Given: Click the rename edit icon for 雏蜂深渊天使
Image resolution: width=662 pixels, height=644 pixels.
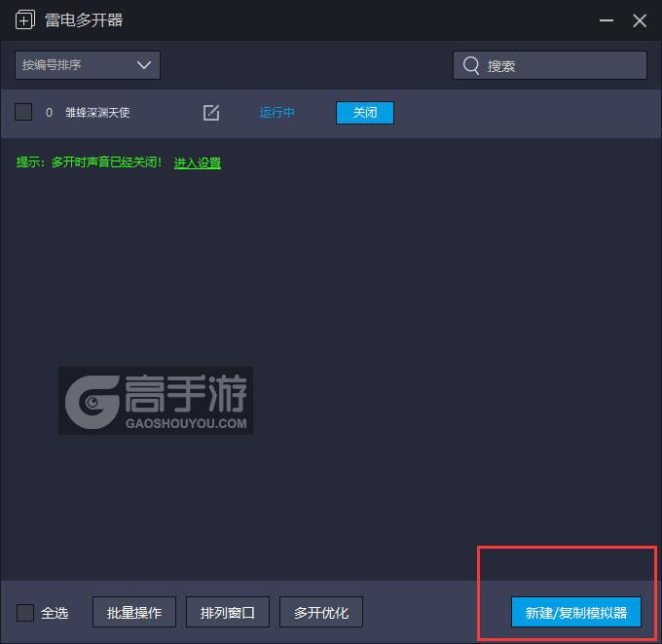Looking at the screenshot, I should coord(211,113).
